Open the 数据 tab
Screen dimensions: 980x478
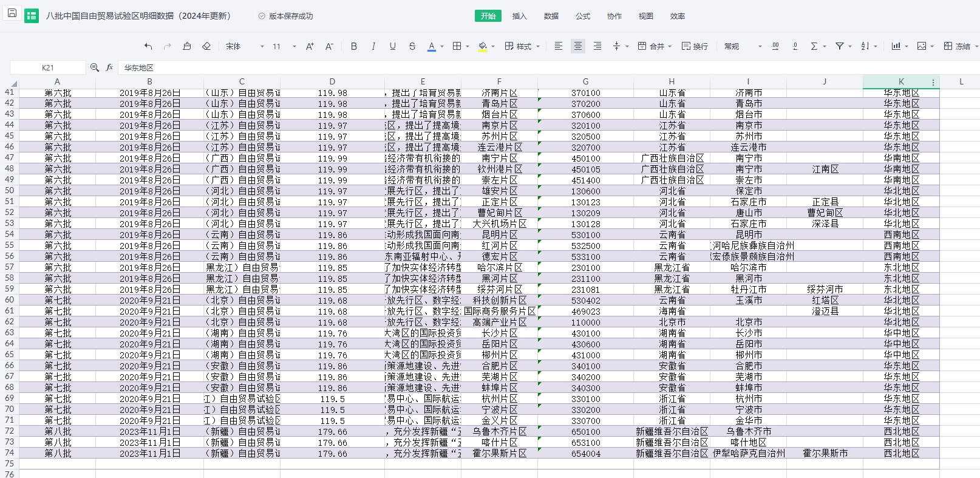(551, 16)
